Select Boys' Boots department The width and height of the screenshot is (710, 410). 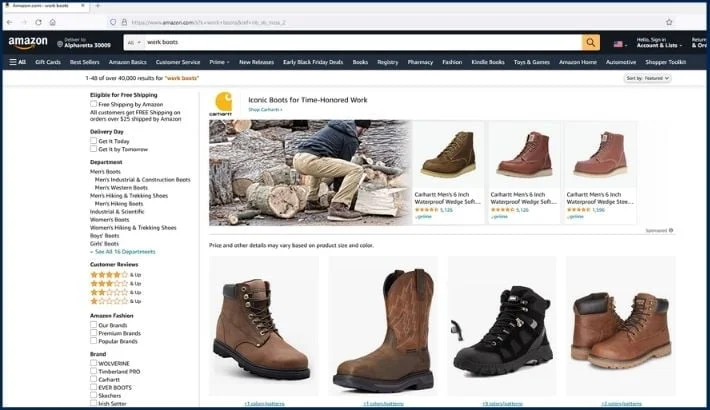(105, 236)
